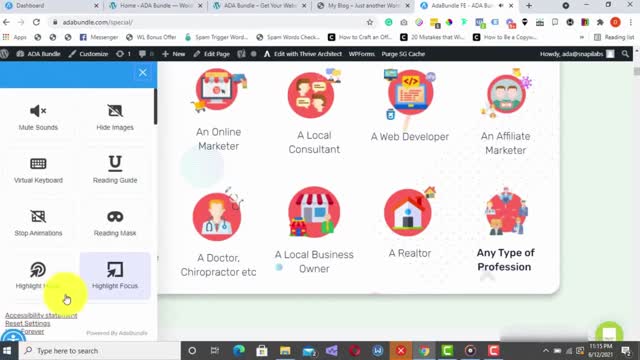Close the accessibility panel with X
Viewport: 640px width, 360px height.
pyautogui.click(x=142, y=73)
